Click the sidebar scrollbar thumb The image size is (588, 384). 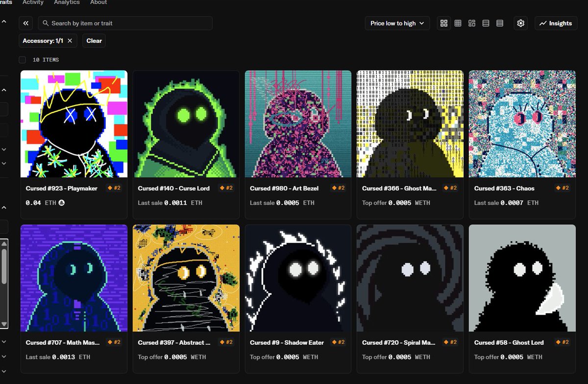pyautogui.click(x=4, y=266)
